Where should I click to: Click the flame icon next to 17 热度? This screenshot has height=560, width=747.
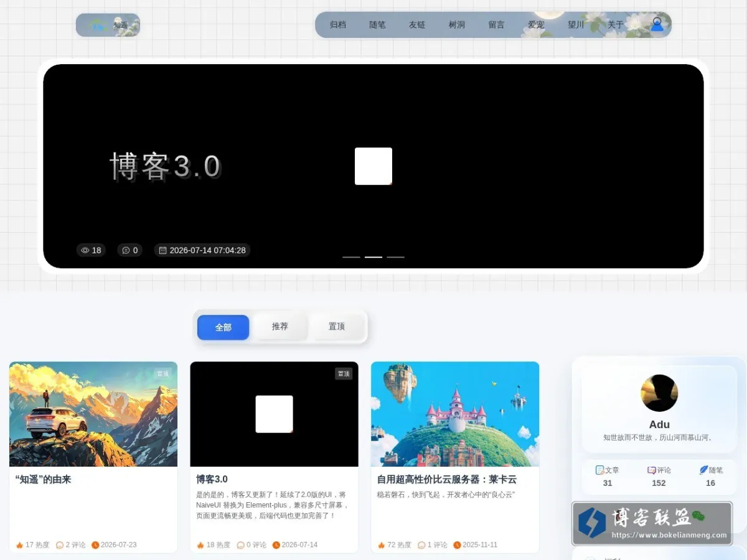point(19,545)
